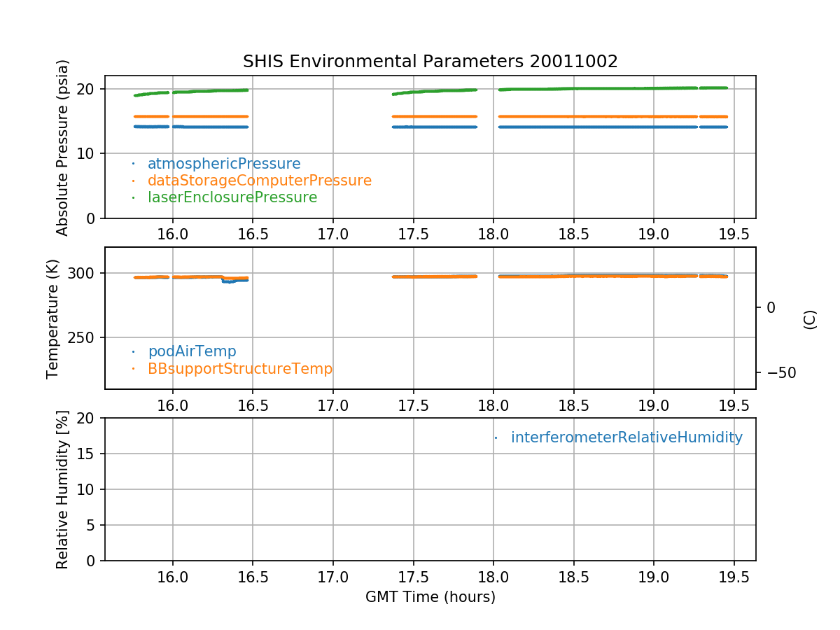Select the BBsupportStructureTemp legend label
Screen dimensions: 840x630
(239, 368)
